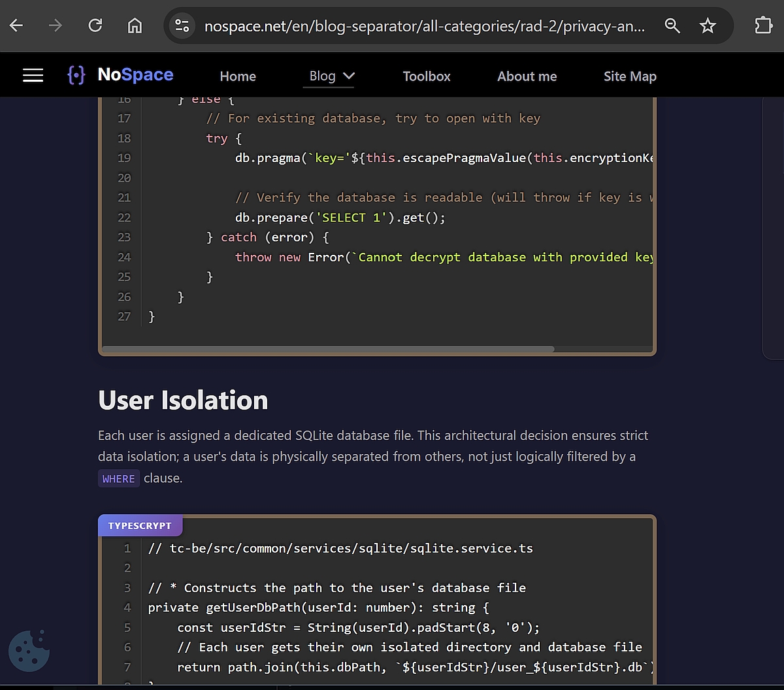Screen dimensions: 784x690
Task: Open site information icon in address bar
Action: 182,26
